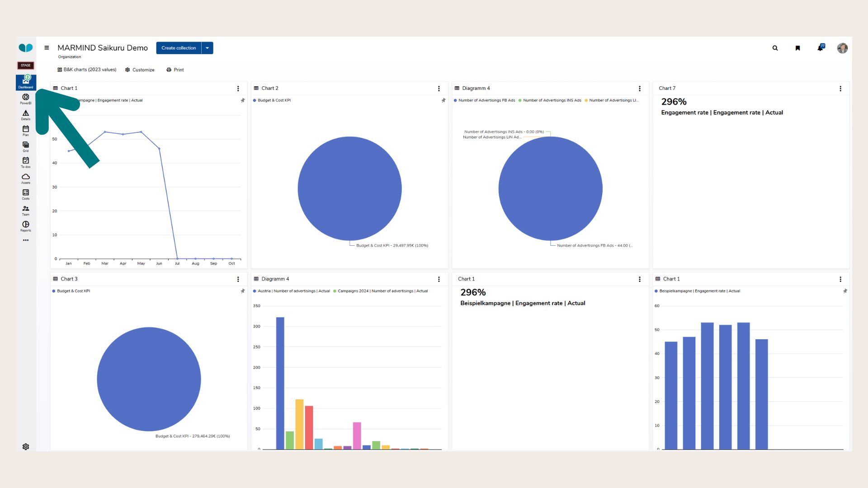Click the Customize link
The height and width of the screenshot is (488, 868).
coord(140,70)
